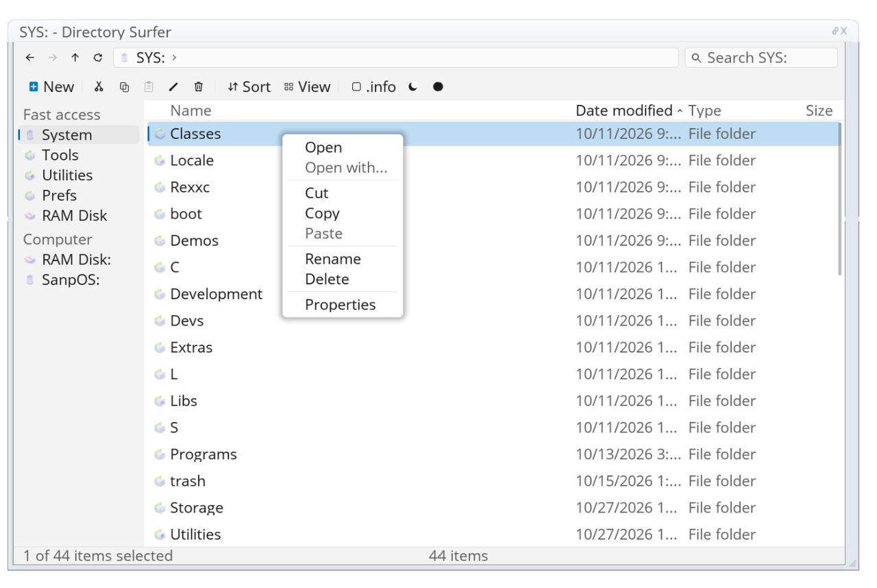Screen dimensions: 877x588
Task: Click the SanpOS: drive icon
Action: (x=30, y=280)
